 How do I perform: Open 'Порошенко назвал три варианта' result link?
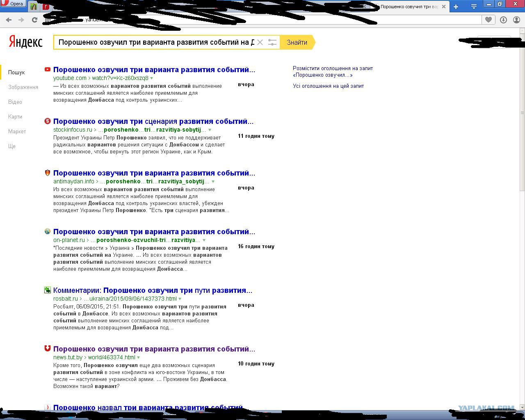click(x=148, y=407)
